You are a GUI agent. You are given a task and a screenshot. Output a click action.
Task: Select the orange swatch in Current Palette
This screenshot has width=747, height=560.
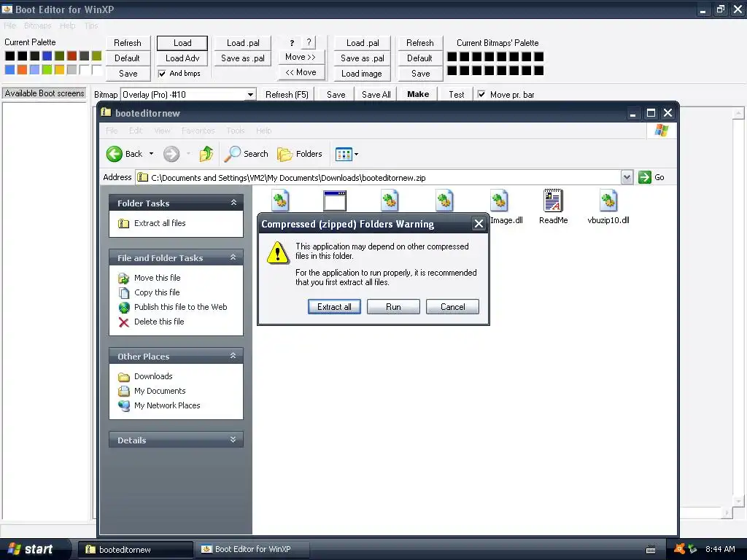click(22, 70)
